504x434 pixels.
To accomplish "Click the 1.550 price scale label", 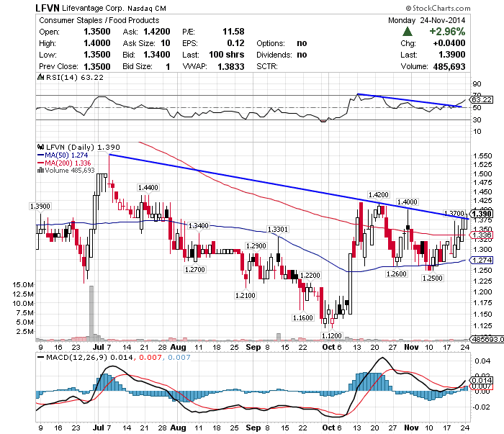I will (483, 155).
